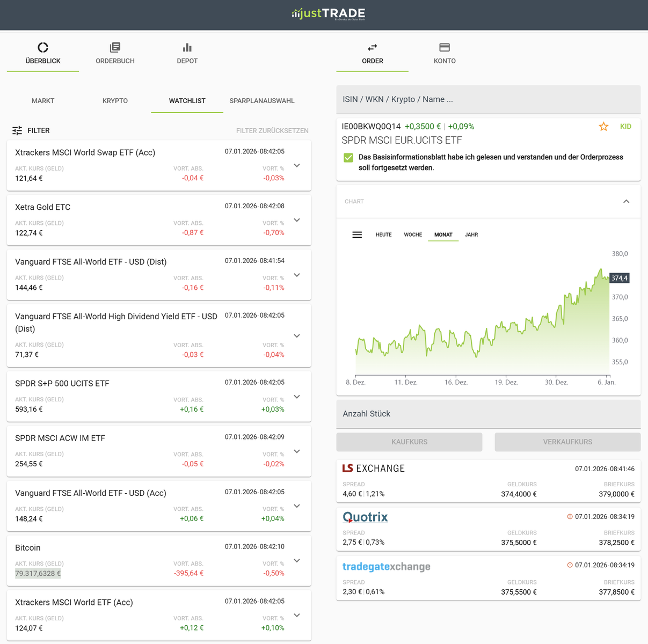Click the Anzahl Stück input field
The width and height of the screenshot is (648, 644).
tap(488, 414)
